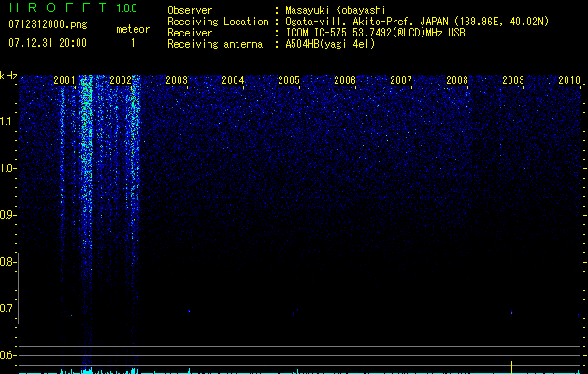Click the 1.1 kHz axis label
588x374 pixels.
tap(7, 122)
